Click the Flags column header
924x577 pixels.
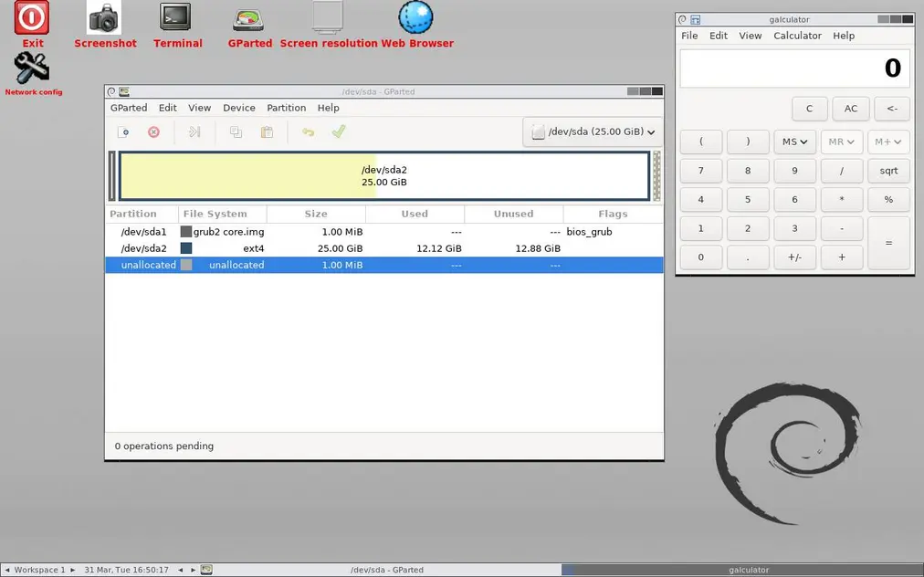(613, 214)
